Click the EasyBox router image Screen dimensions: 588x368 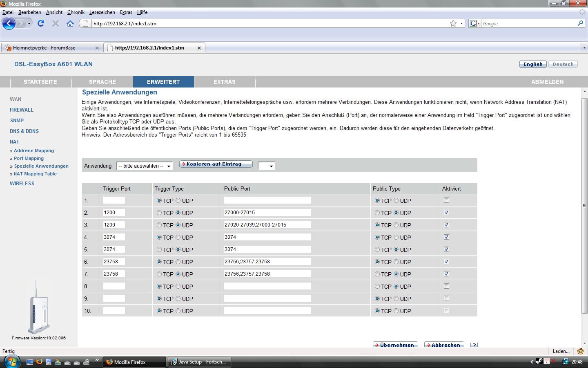39,307
